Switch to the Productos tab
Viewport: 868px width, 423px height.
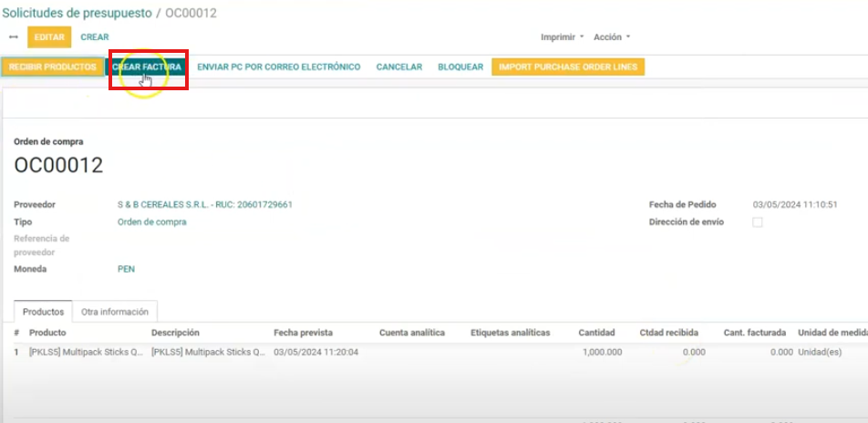coord(43,312)
